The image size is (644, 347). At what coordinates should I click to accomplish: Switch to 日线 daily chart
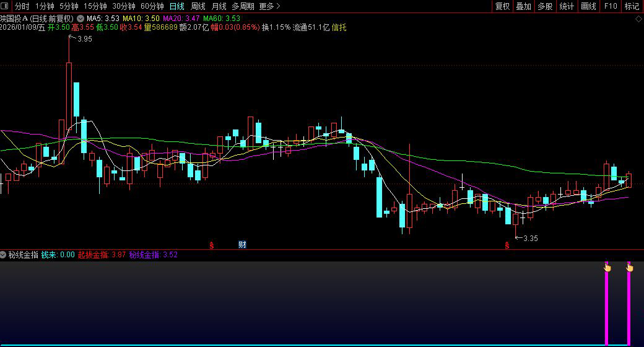click(177, 6)
